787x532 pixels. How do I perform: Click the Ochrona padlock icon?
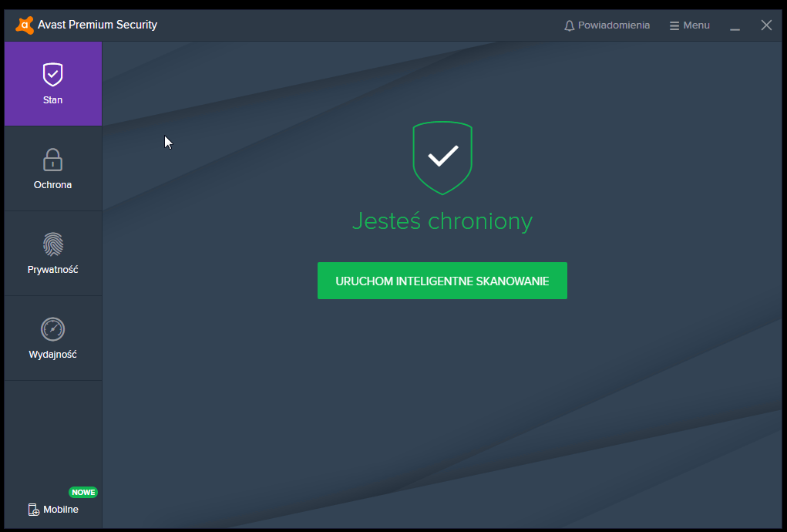pyautogui.click(x=52, y=160)
